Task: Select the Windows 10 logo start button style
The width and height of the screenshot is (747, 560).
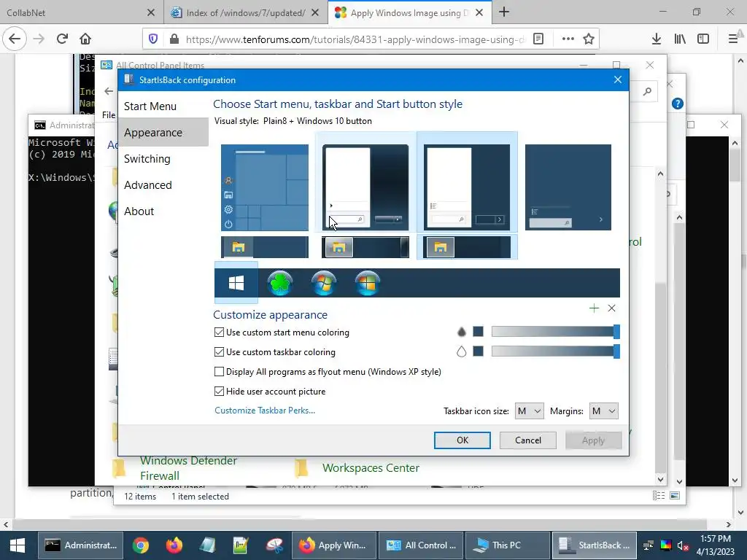Action: click(236, 283)
